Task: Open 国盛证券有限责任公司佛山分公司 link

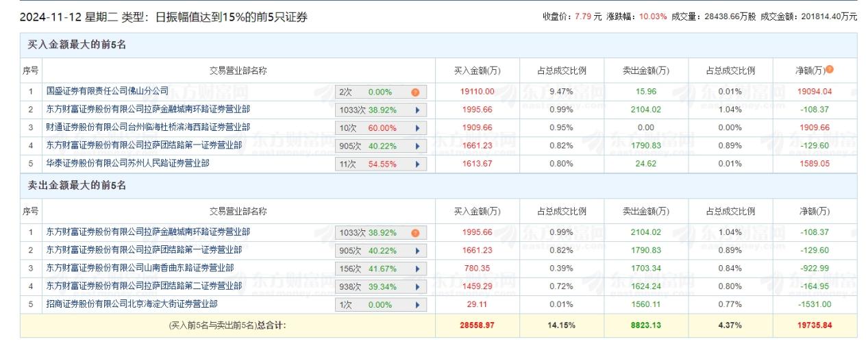Action: tap(107, 91)
